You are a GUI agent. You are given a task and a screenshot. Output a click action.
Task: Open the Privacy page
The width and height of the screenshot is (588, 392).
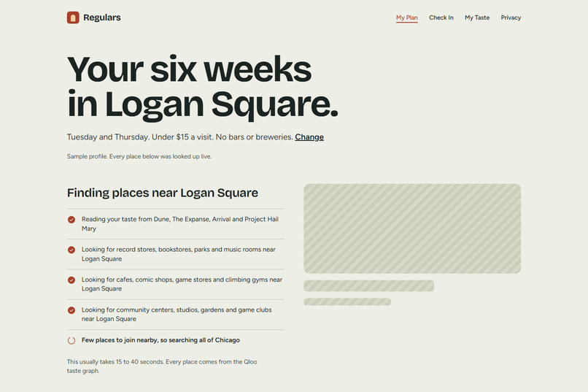pyautogui.click(x=511, y=18)
